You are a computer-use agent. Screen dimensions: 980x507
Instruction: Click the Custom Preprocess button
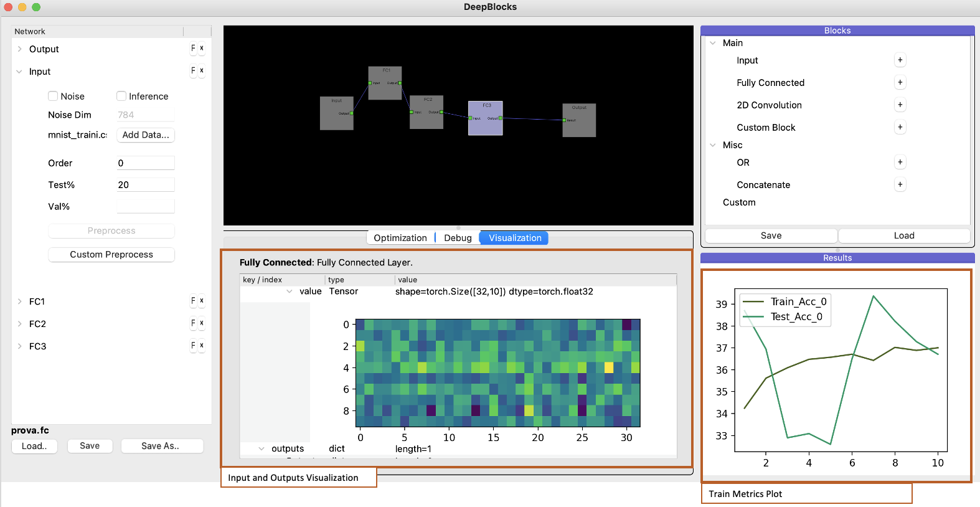(x=111, y=255)
